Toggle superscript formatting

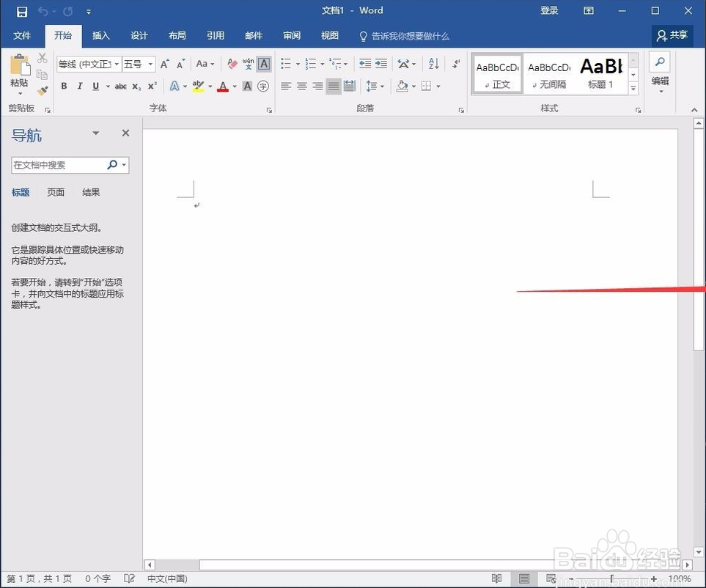click(x=152, y=85)
